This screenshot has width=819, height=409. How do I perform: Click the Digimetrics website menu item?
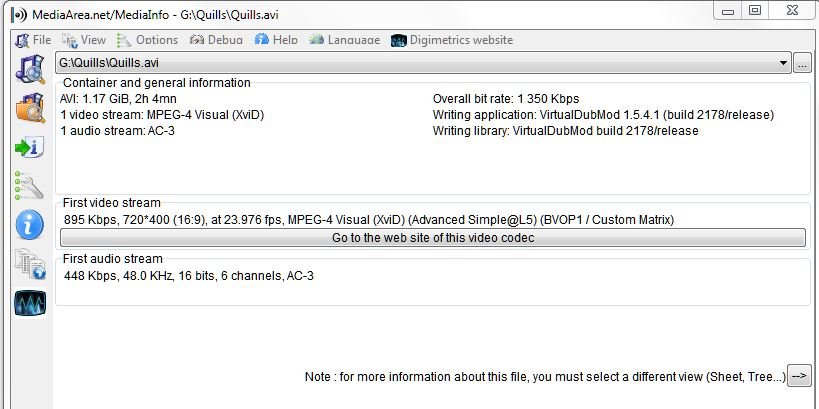pyautogui.click(x=452, y=40)
